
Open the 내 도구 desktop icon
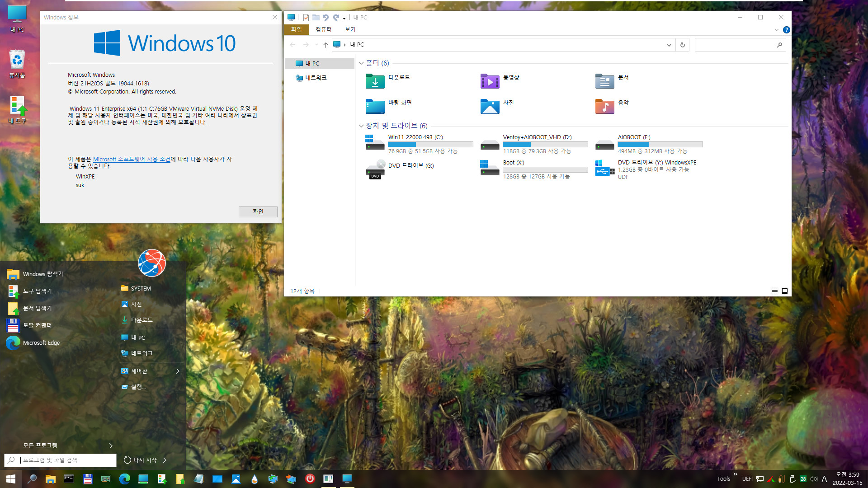pos(17,110)
